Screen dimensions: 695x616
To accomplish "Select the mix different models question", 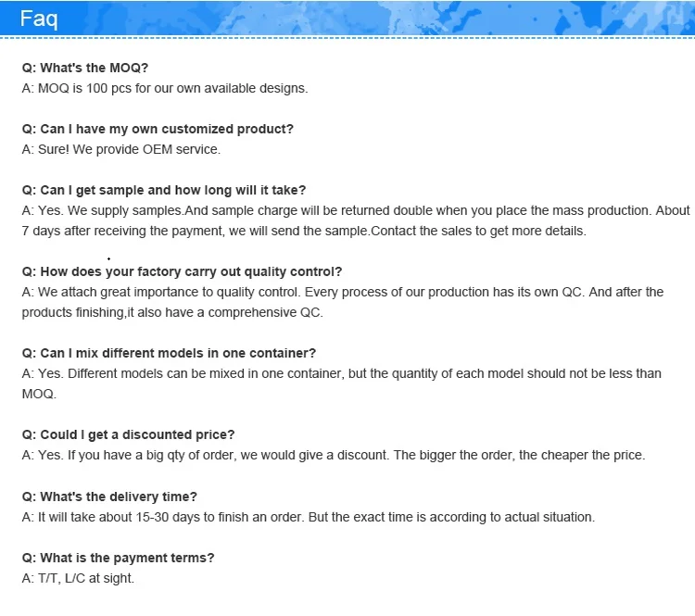I will click(169, 353).
